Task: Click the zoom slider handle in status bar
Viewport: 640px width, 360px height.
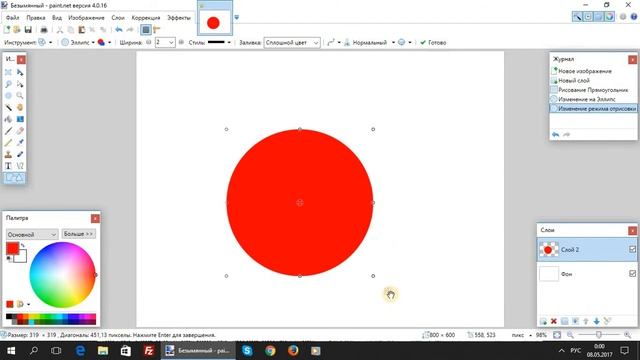Action: point(598,335)
